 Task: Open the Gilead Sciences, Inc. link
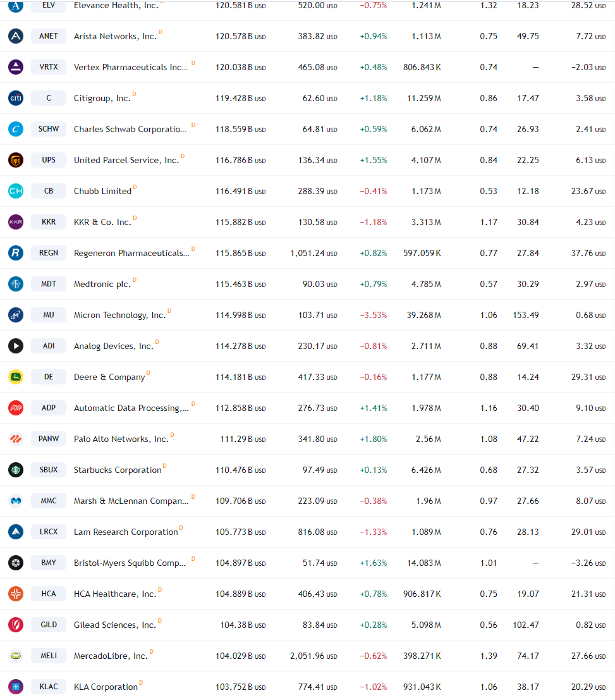[x=115, y=625]
